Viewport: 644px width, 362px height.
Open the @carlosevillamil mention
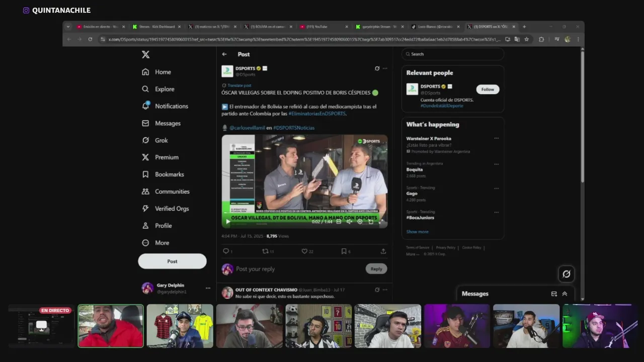pos(247,128)
